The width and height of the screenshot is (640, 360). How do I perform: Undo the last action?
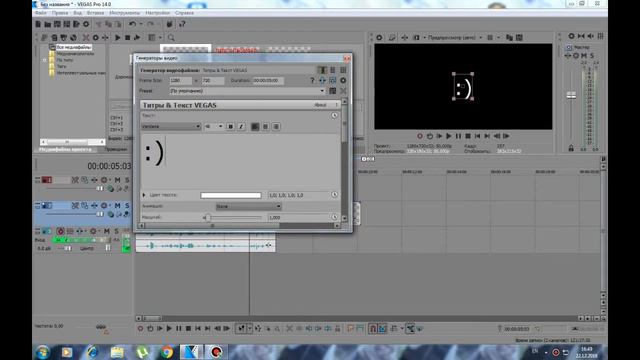132,24
